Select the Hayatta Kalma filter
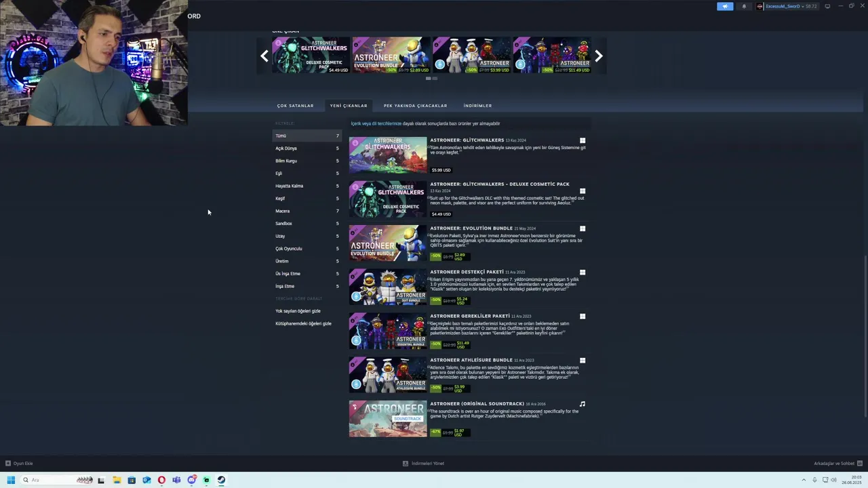The height and width of the screenshot is (488, 868). (307, 186)
